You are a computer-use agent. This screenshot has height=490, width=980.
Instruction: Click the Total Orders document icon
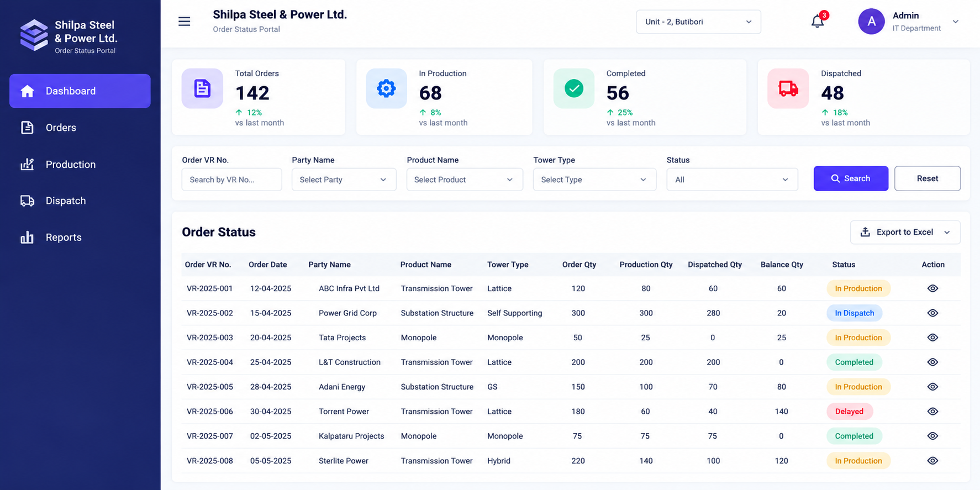202,88
